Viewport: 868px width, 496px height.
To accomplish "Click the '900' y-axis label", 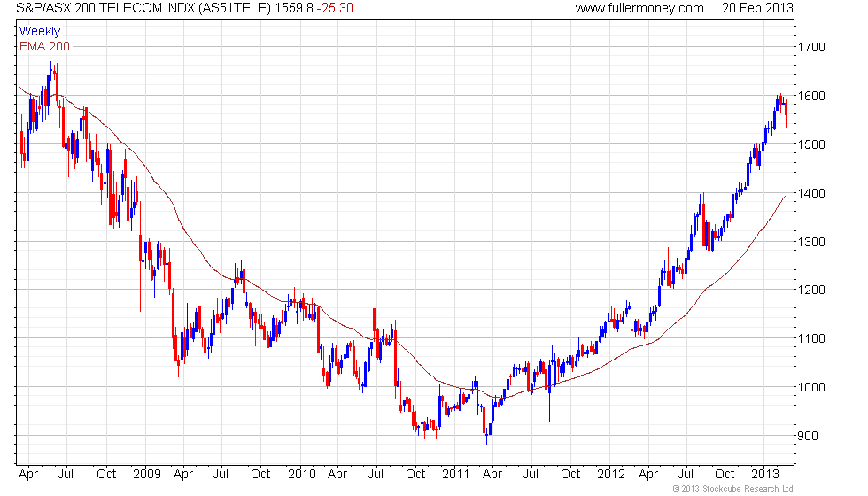I will point(808,436).
